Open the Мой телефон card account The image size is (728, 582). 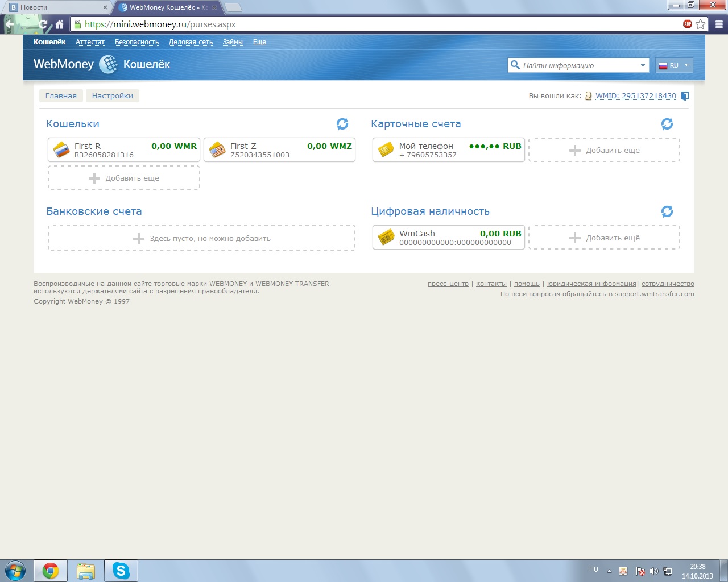pos(449,150)
